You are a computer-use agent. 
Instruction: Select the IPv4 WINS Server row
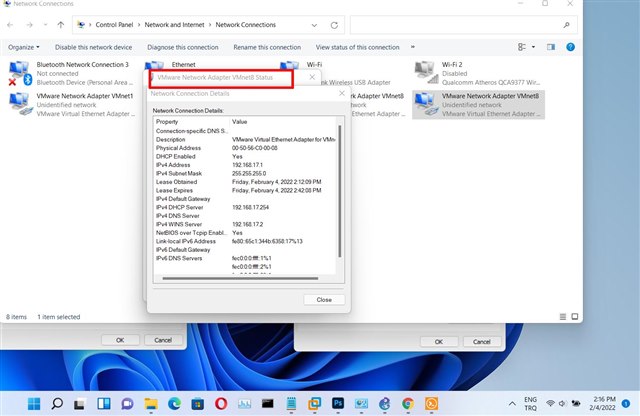pos(245,225)
